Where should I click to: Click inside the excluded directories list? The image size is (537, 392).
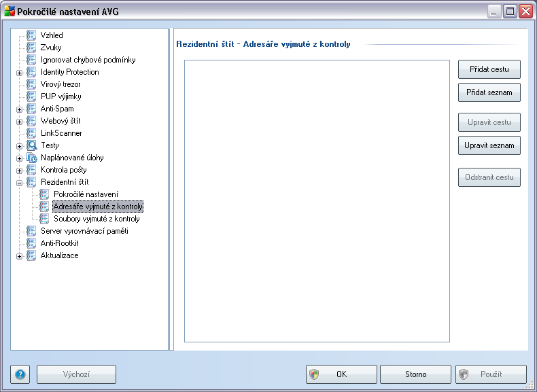(317, 201)
